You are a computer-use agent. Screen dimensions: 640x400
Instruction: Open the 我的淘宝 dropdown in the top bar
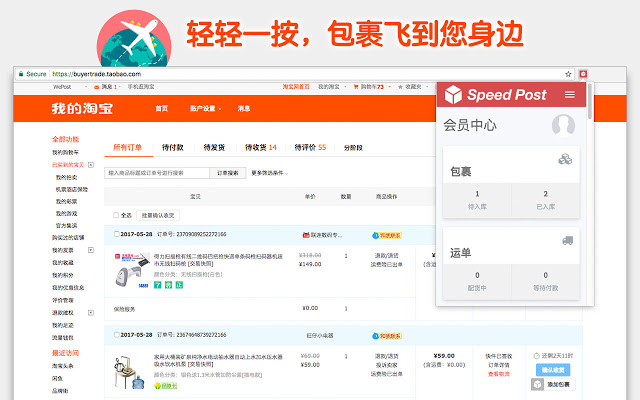(332, 87)
